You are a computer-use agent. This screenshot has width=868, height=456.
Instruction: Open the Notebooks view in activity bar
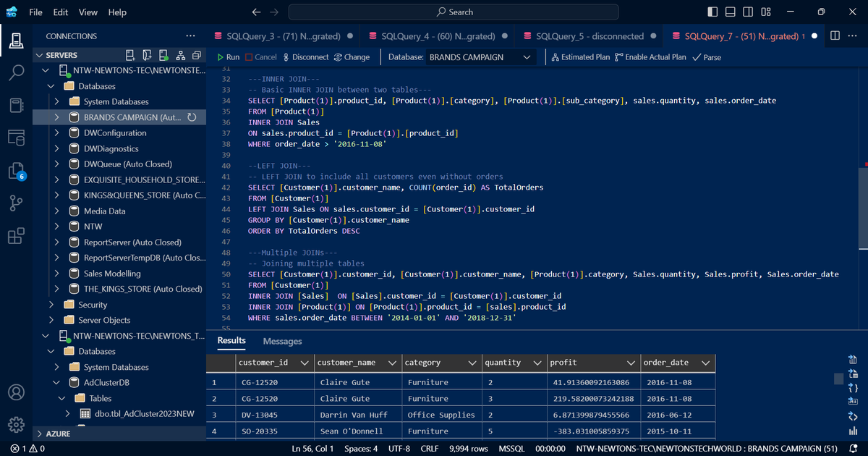click(16, 105)
